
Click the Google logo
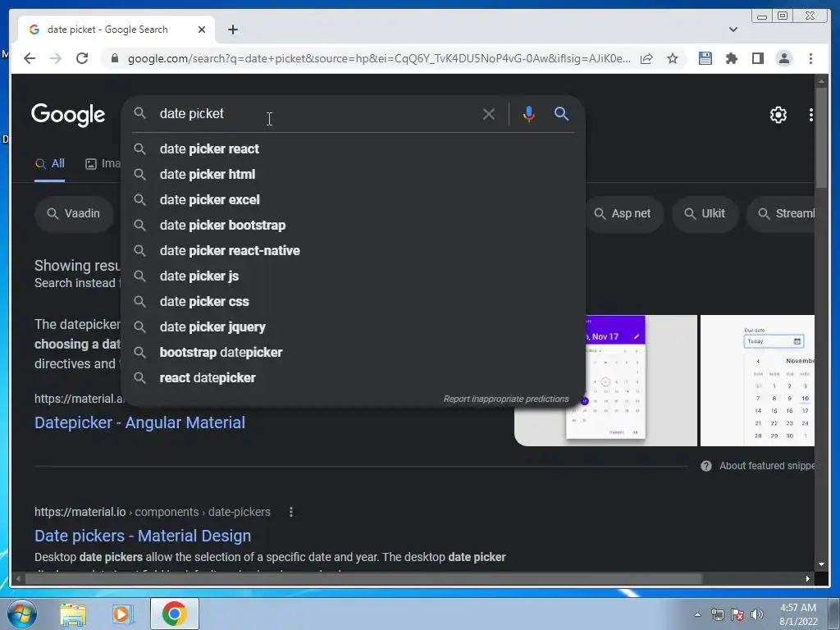pyautogui.click(x=68, y=115)
